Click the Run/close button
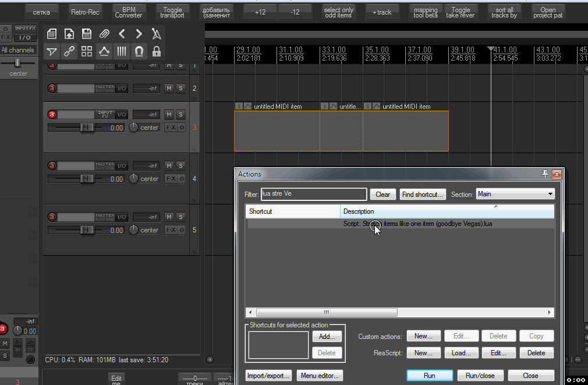 click(480, 375)
